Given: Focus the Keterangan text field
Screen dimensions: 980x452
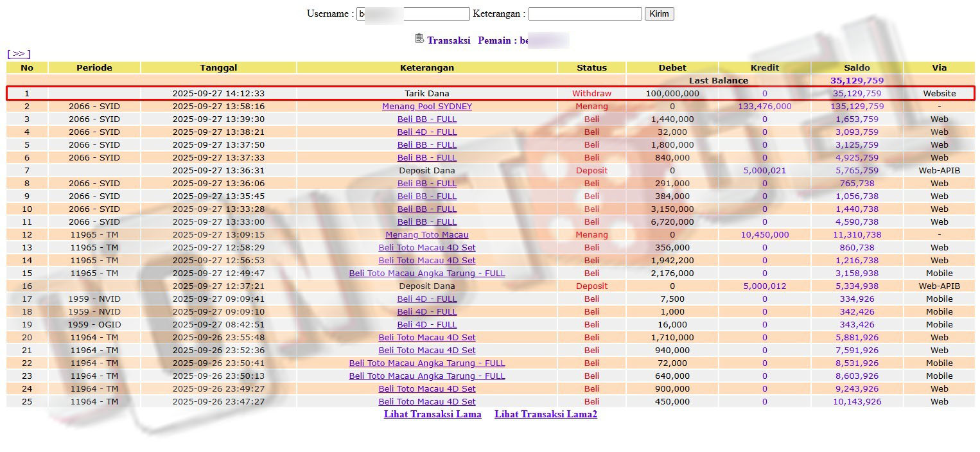Looking at the screenshot, I should [584, 13].
